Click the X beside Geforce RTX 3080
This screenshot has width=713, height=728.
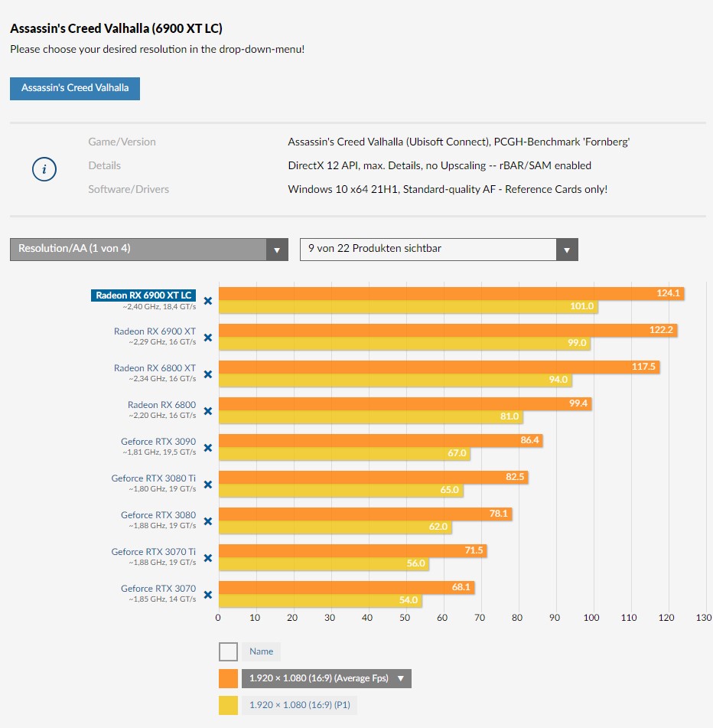pos(207,521)
